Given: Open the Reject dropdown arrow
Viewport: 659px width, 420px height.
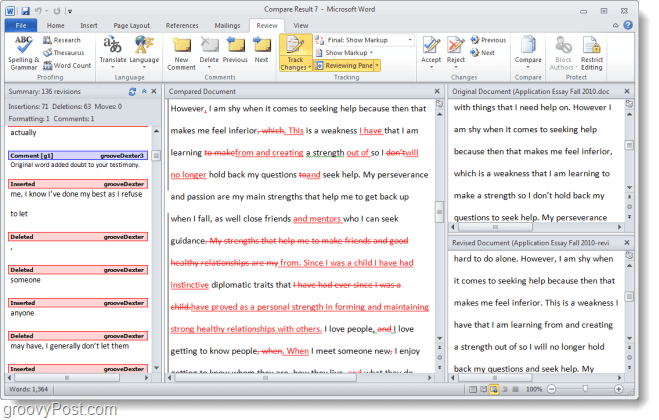Looking at the screenshot, I should 456,67.
